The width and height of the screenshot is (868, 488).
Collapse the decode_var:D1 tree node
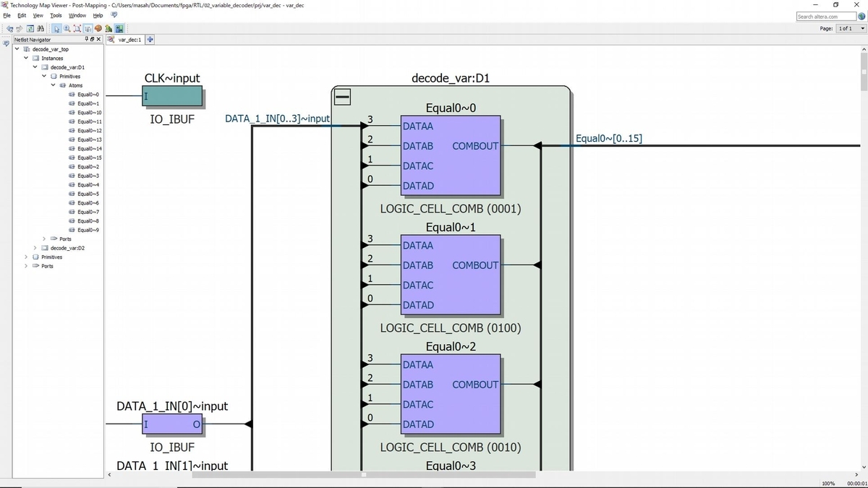pyautogui.click(x=35, y=67)
